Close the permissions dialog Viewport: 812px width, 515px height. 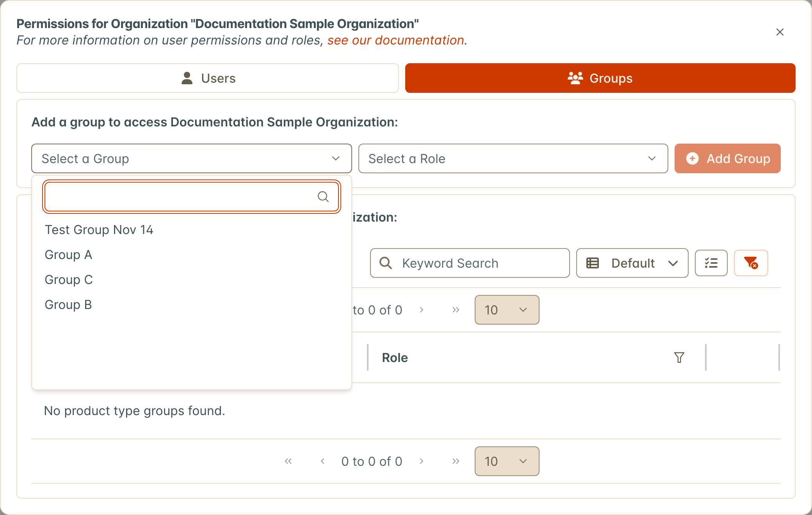[780, 32]
